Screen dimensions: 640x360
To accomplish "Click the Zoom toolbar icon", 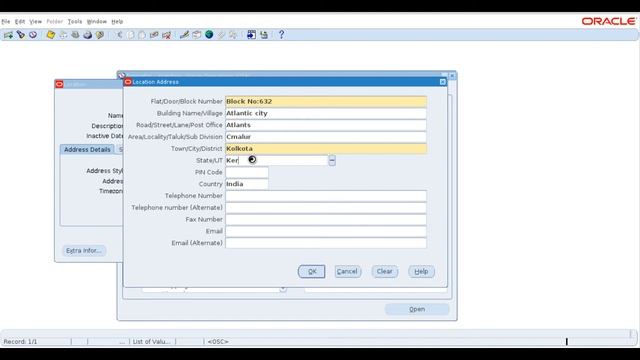I will pyautogui.click(x=197, y=35).
